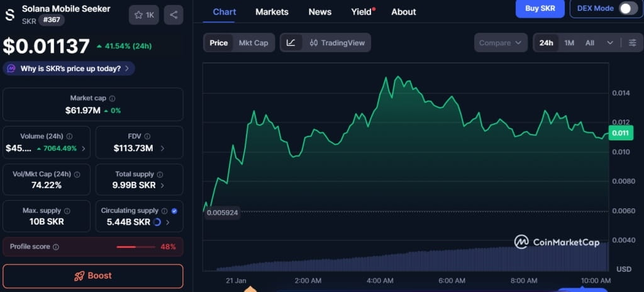Click the 10B SKR max supply value
The image size is (644, 292).
point(47,222)
